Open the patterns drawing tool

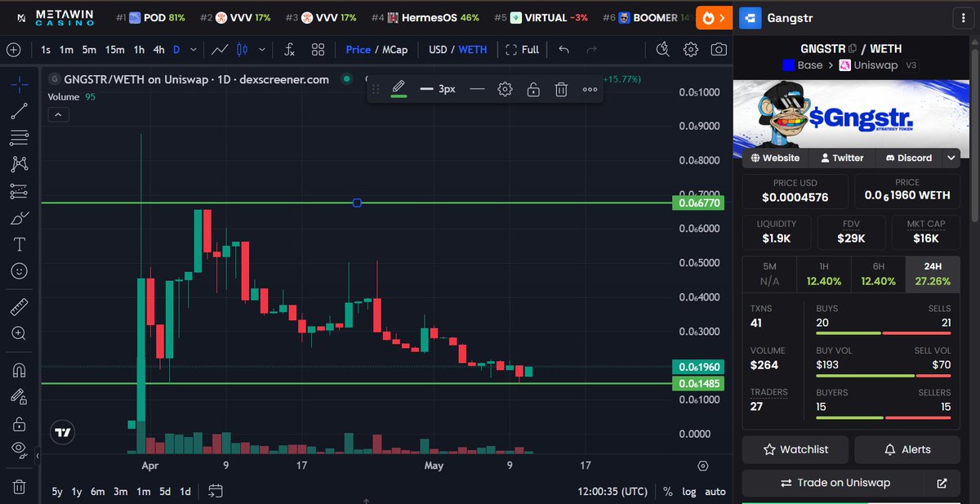[x=20, y=164]
